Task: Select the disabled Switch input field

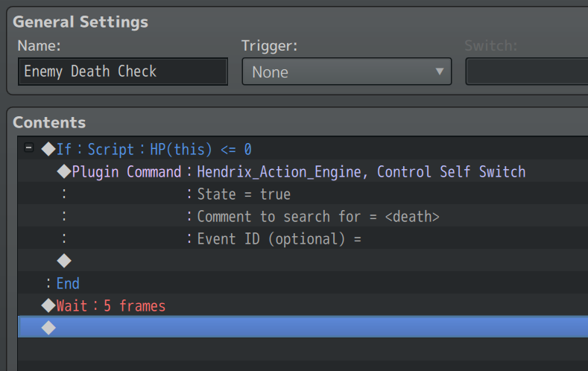Action: click(x=527, y=72)
